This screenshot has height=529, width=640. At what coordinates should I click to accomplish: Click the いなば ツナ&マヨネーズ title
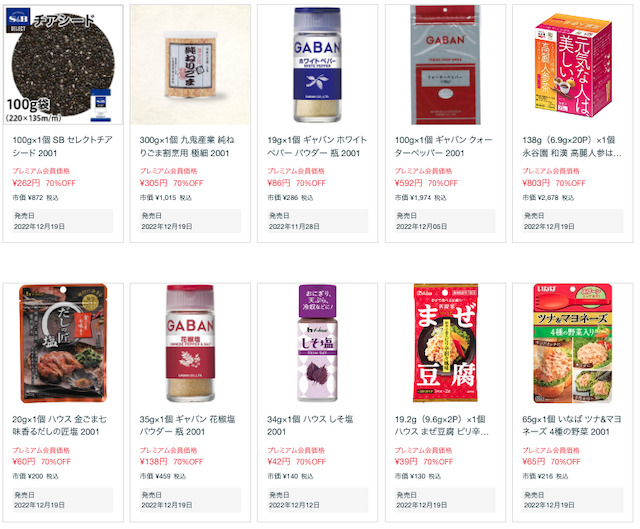572,425
